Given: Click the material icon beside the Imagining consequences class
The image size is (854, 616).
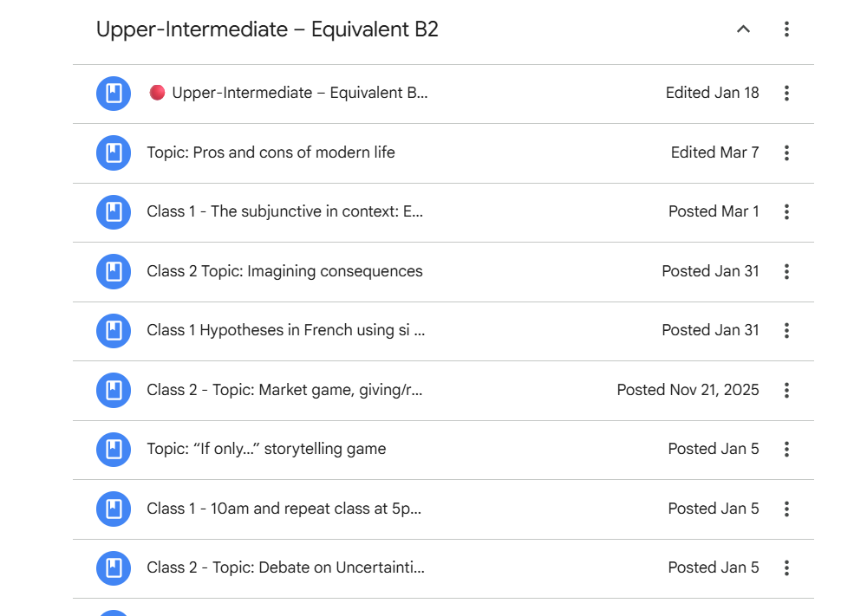Looking at the screenshot, I should 114,272.
